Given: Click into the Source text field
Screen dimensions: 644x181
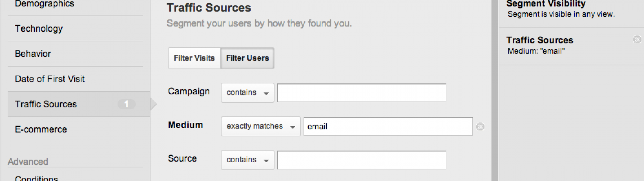Looking at the screenshot, I should 361,160.
